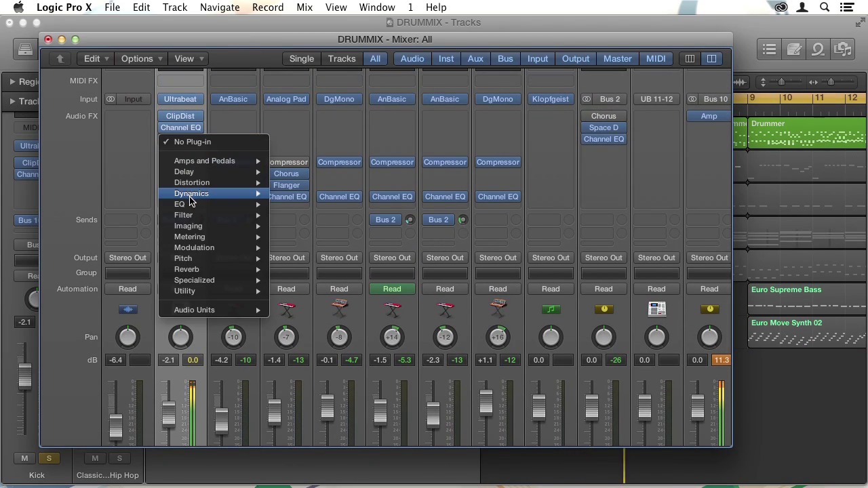868x488 pixels.
Task: Open the List Editors icon in the toolbar
Action: tap(769, 49)
